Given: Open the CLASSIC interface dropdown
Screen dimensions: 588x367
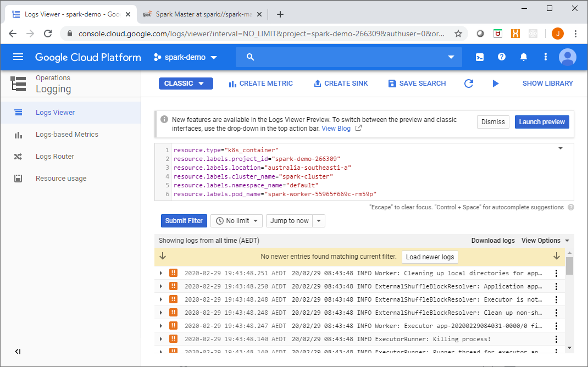Looking at the screenshot, I should (x=186, y=83).
